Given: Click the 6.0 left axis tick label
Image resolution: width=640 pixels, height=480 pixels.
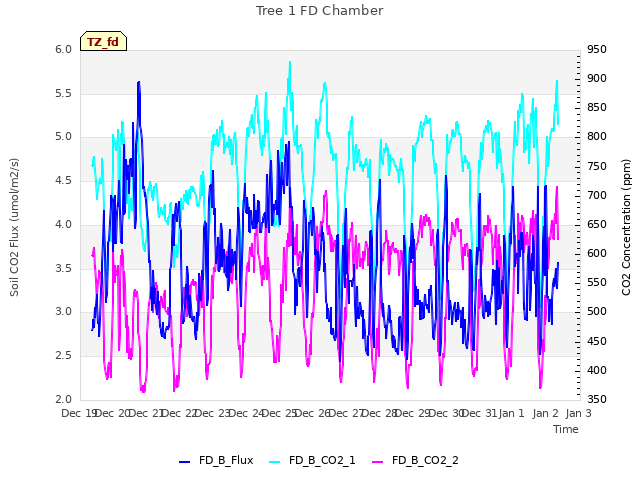Looking at the screenshot, I should 63,49.
